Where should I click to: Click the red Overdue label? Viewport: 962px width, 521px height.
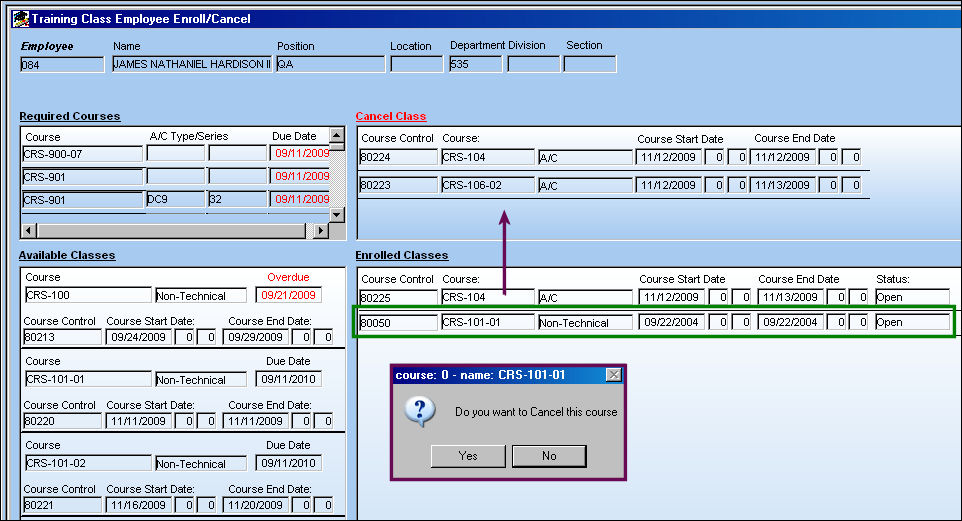coord(288,277)
